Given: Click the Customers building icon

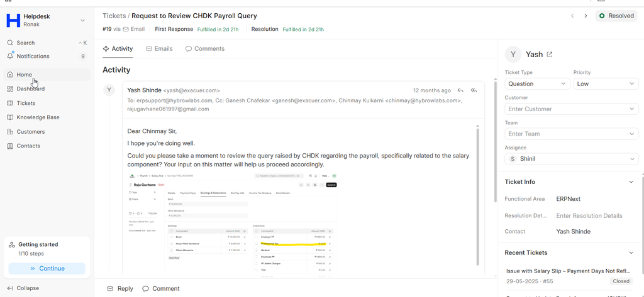Looking at the screenshot, I should 10,132.
